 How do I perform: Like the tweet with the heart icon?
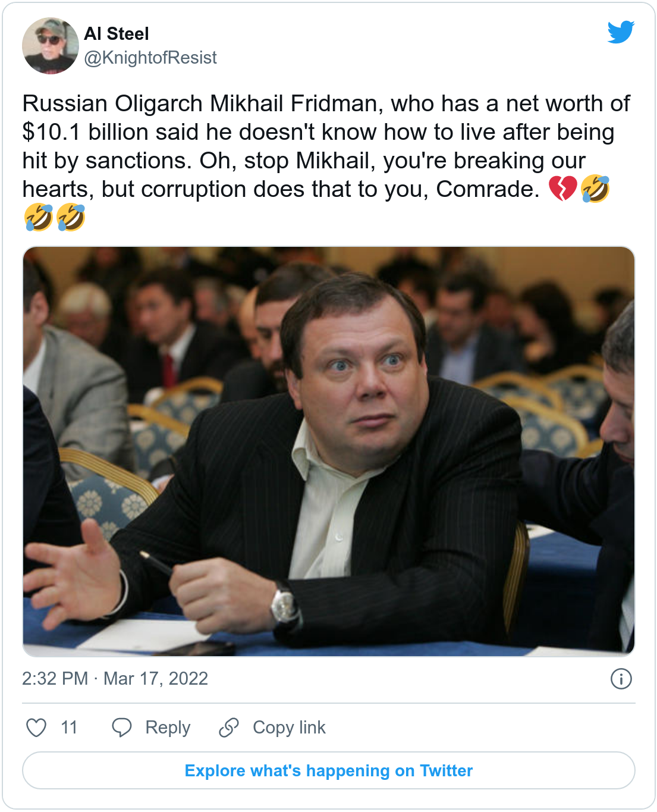[x=36, y=727]
